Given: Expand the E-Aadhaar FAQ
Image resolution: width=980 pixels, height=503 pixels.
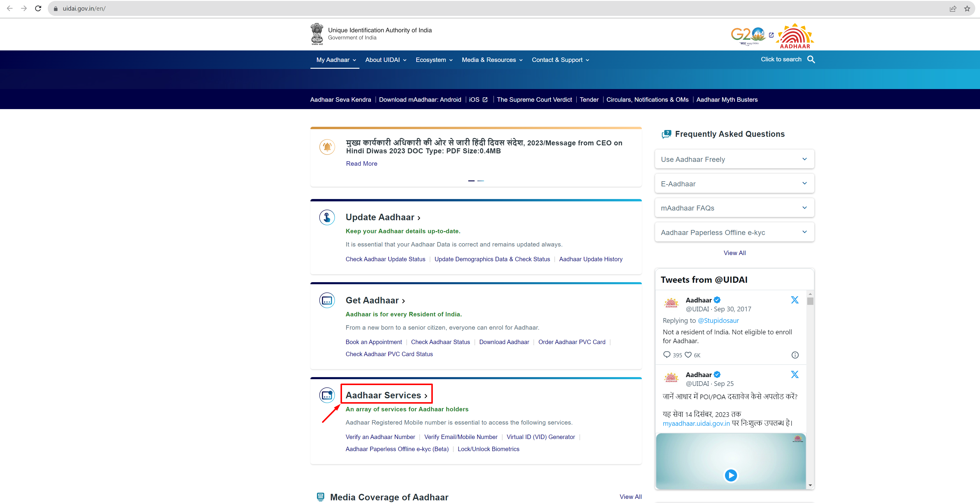Looking at the screenshot, I should 734,183.
